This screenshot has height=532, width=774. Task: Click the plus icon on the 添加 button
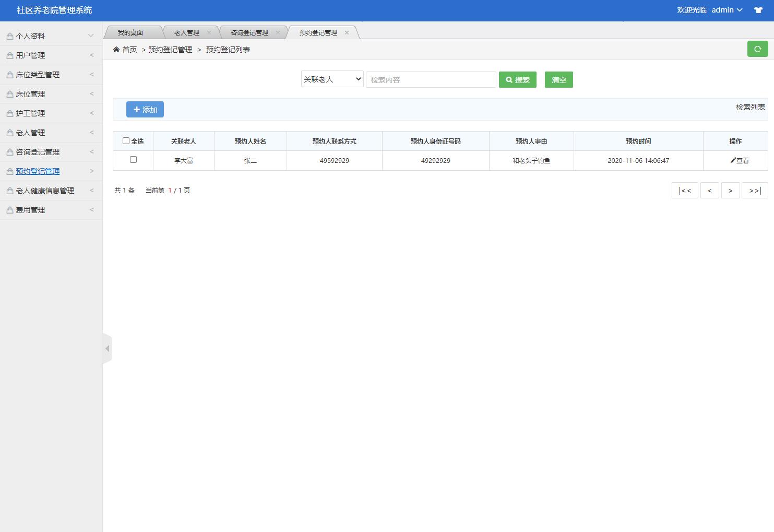tap(137, 110)
